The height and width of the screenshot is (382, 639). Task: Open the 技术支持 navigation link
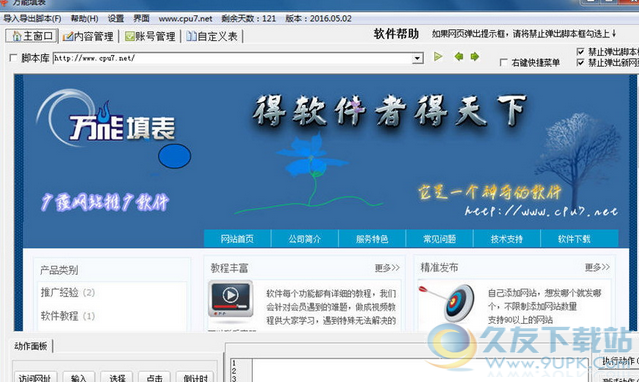(507, 239)
